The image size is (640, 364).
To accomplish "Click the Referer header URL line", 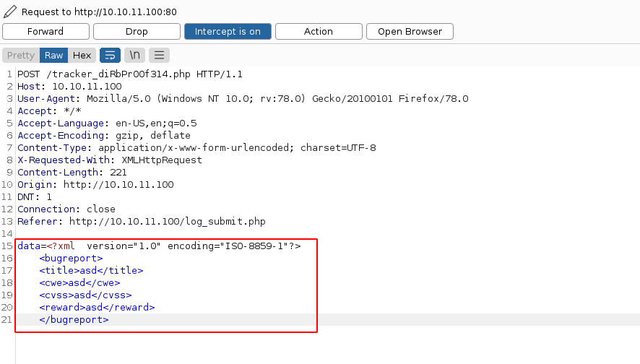I will click(x=141, y=221).
